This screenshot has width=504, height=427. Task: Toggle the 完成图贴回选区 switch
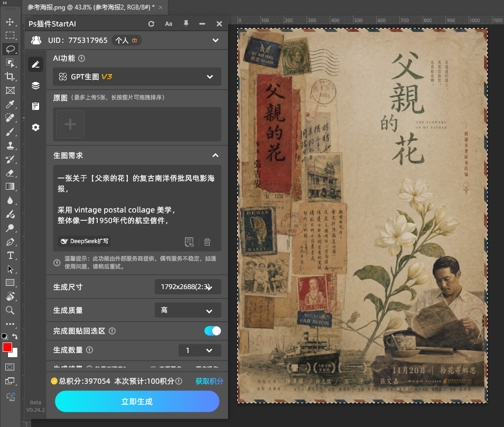pyautogui.click(x=212, y=331)
